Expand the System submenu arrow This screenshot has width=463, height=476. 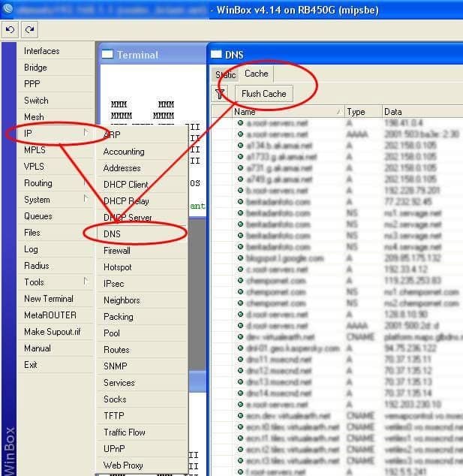pos(86,199)
